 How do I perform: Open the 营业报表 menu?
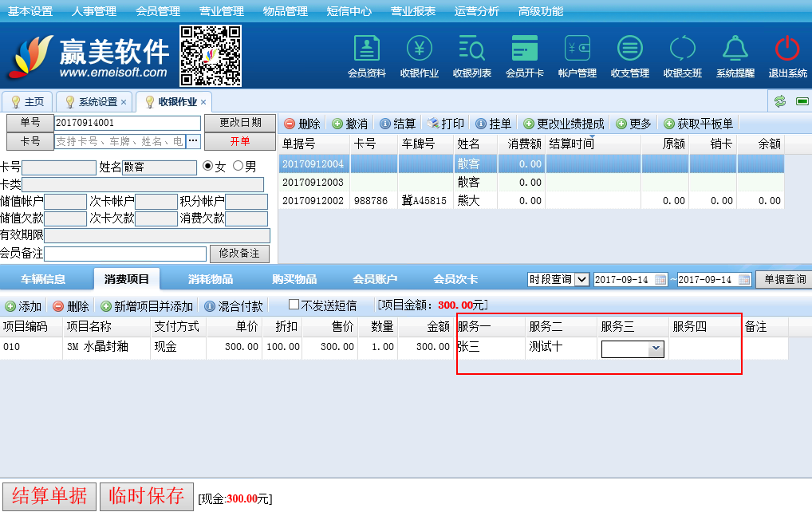[412, 11]
